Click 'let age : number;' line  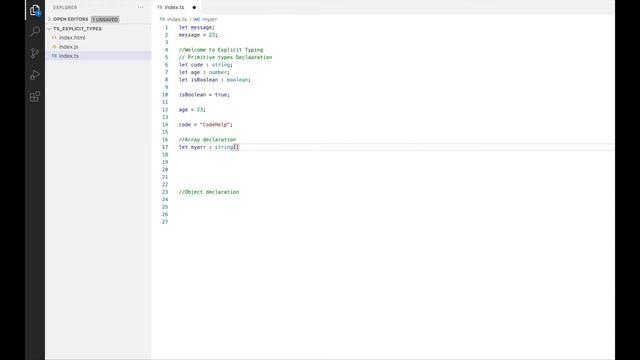click(204, 72)
